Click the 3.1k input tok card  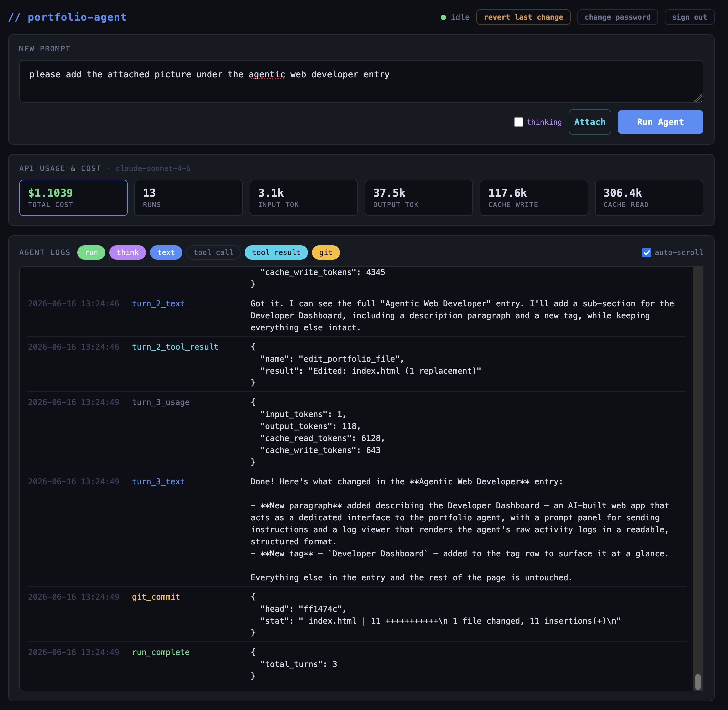click(x=304, y=198)
